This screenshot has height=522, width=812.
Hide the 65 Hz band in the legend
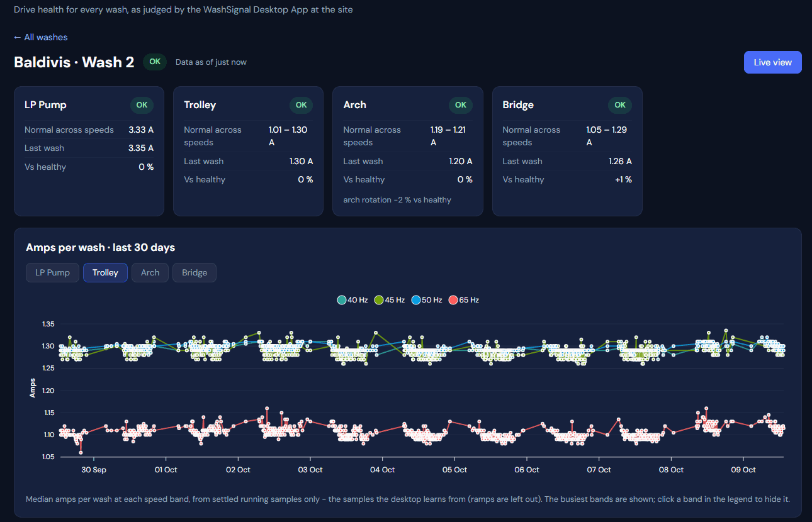464,300
